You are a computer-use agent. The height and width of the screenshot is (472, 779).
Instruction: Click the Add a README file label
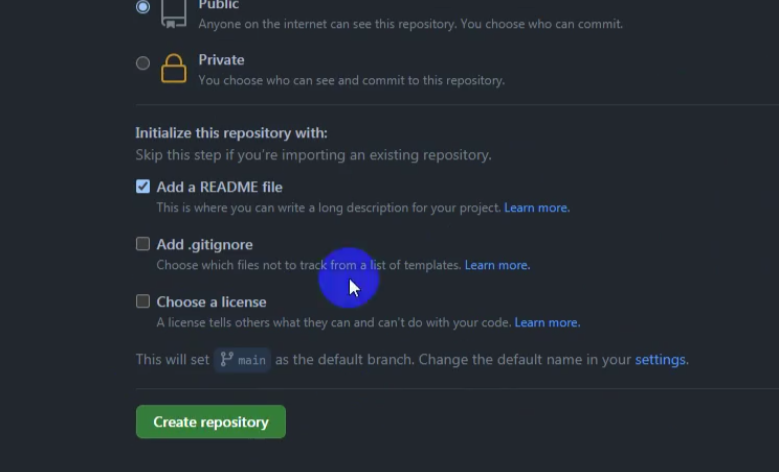click(x=220, y=187)
